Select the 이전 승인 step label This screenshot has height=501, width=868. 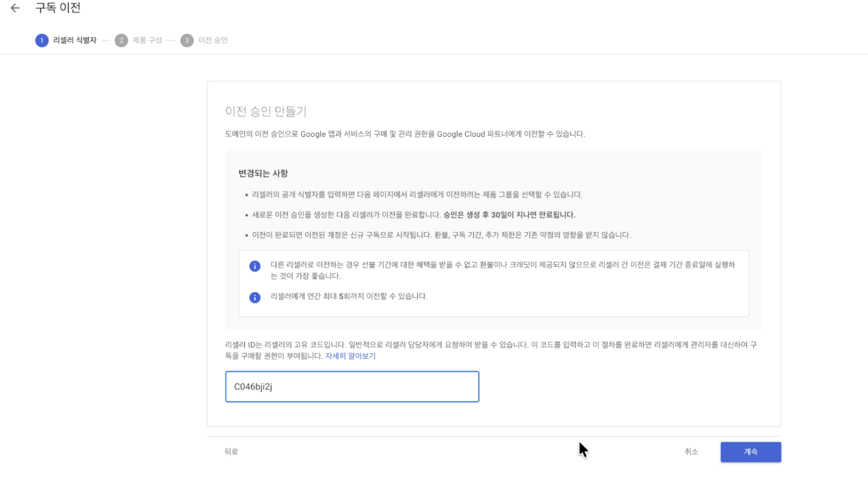pyautogui.click(x=213, y=40)
